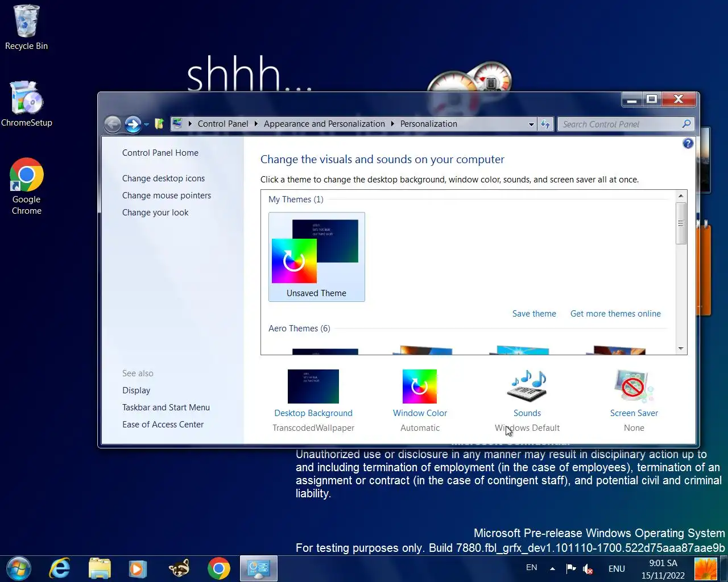Image resolution: width=728 pixels, height=582 pixels.
Task: Click the muted volume tray icon
Action: 589,568
